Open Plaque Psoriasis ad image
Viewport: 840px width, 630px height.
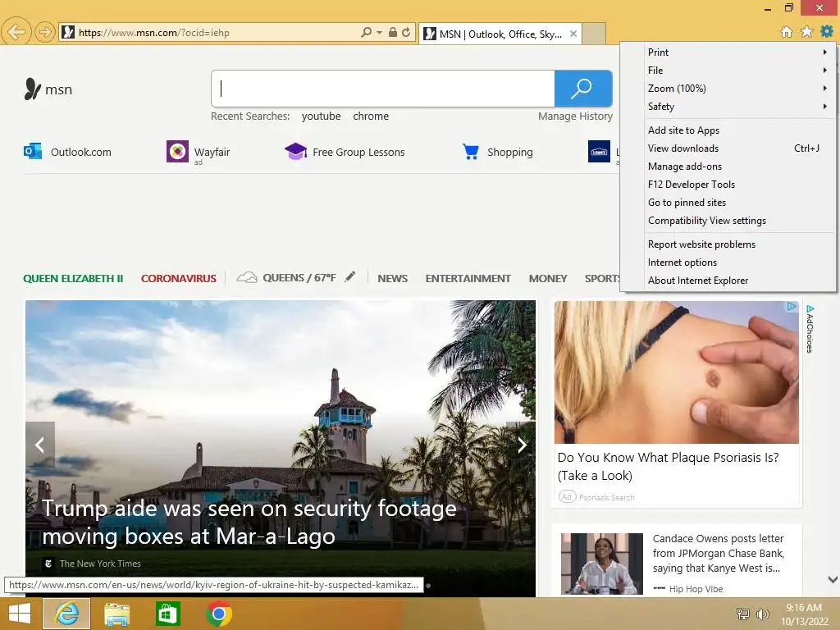(676, 372)
